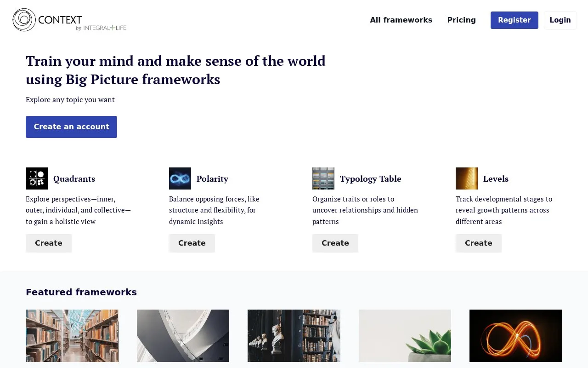Create a new Polarity framework
Viewport: 588px width, 368px height.
pos(192,243)
